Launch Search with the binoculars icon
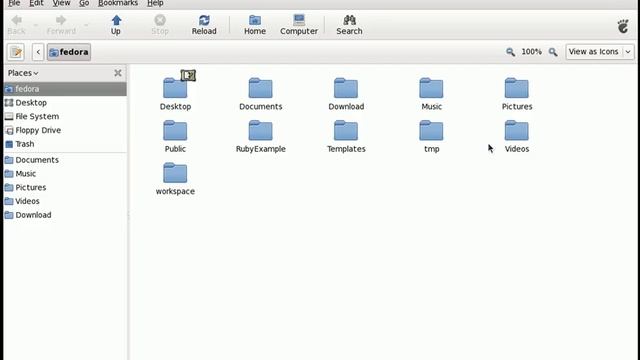 (349, 25)
